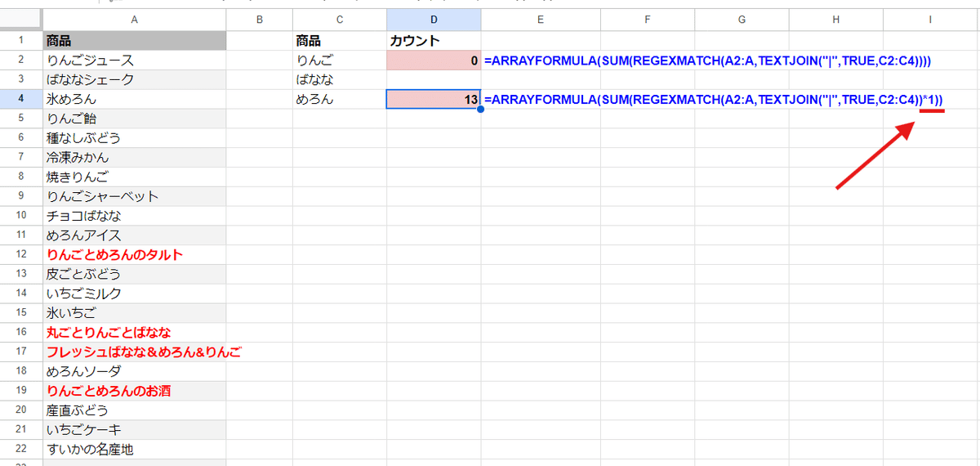The image size is (980, 466).
Task: Select the いちごケーキ cell
Action: (x=135, y=430)
